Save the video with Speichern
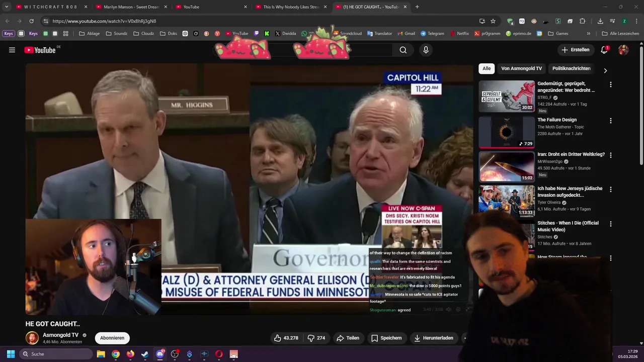Screen dimensions: 644x362 (x=386, y=338)
